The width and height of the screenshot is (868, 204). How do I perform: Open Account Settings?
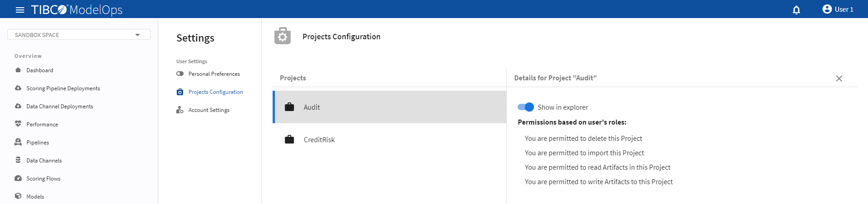tap(209, 110)
